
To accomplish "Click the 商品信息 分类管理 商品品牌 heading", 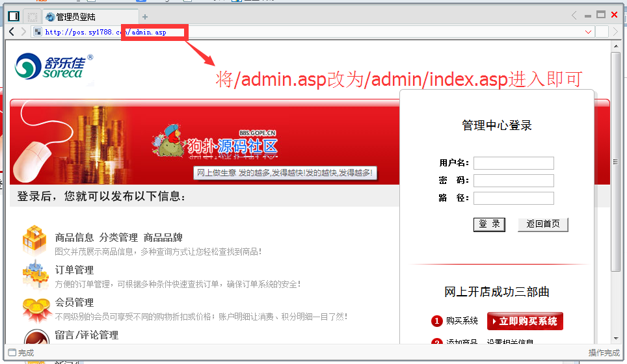I will click(119, 237).
